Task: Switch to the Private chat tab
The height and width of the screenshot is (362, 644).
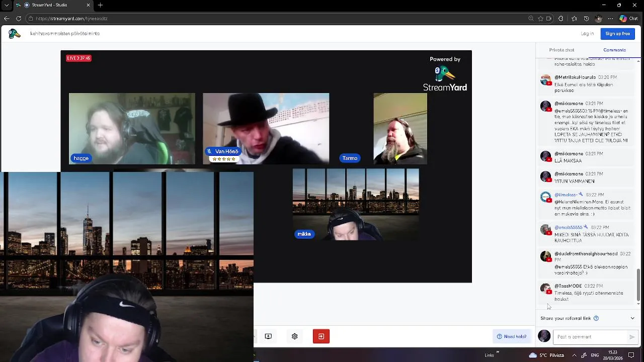Action: coord(561,50)
